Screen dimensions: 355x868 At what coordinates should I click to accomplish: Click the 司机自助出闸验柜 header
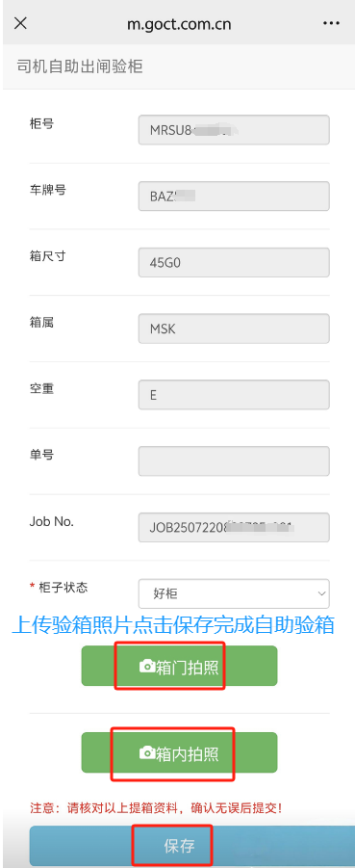tap(80, 66)
